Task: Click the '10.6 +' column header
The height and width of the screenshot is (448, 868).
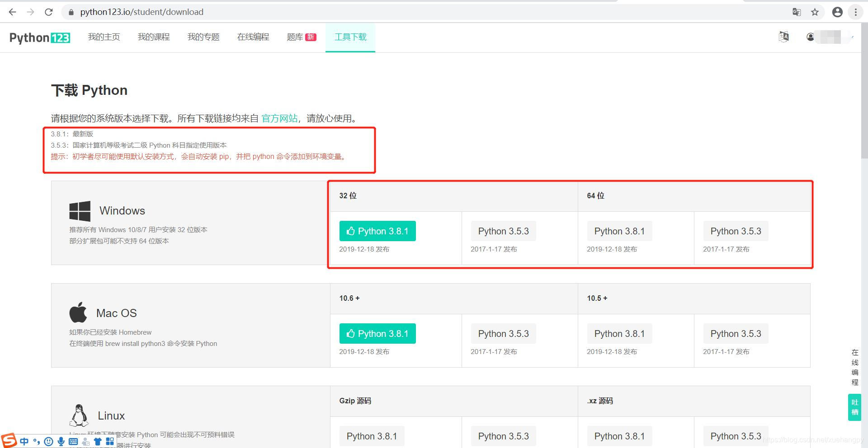Action: pos(349,298)
